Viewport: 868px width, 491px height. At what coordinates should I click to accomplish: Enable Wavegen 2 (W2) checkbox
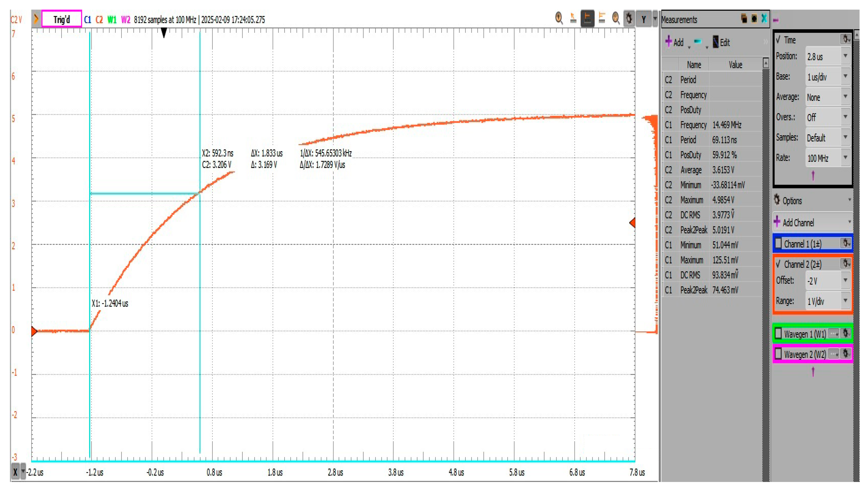tap(778, 354)
